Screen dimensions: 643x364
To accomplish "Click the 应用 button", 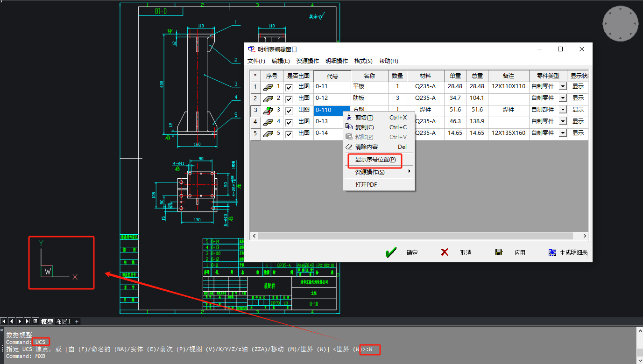I will click(510, 252).
